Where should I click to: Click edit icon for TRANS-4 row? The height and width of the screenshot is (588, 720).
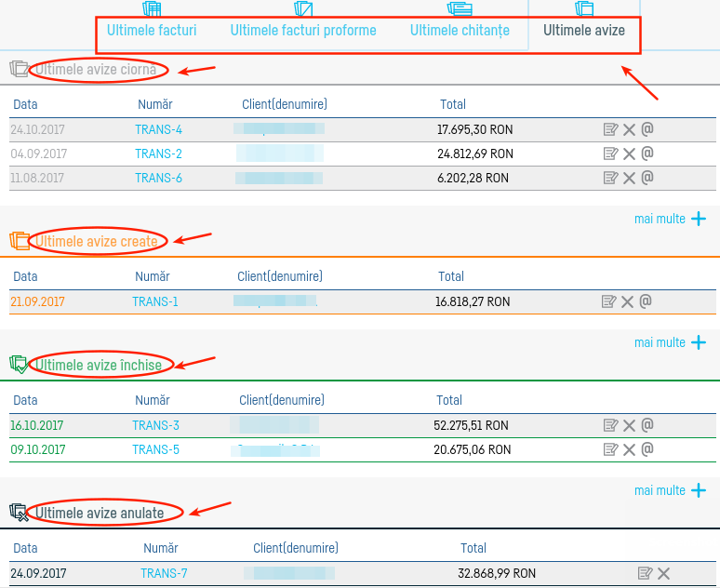coord(610,130)
